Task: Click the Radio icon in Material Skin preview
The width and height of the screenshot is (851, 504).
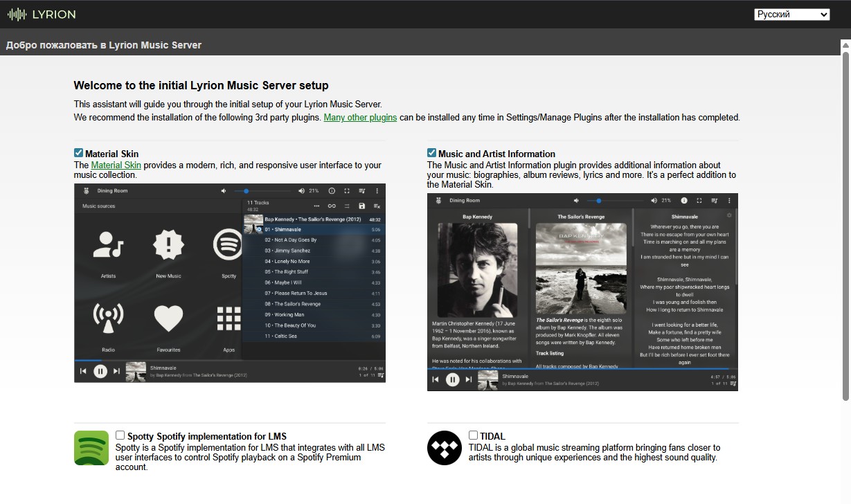Action: 109,318
